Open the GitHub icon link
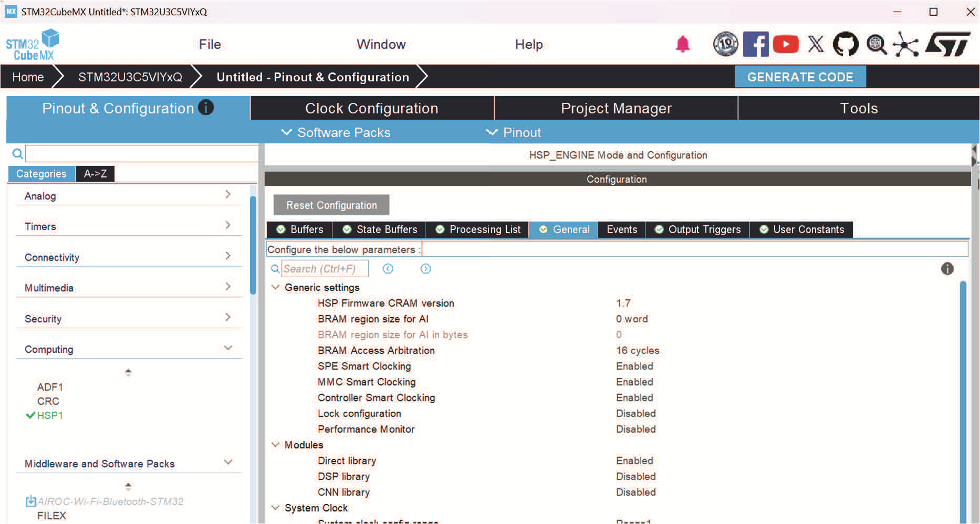Viewport: 980px width, 524px height. pos(846,44)
